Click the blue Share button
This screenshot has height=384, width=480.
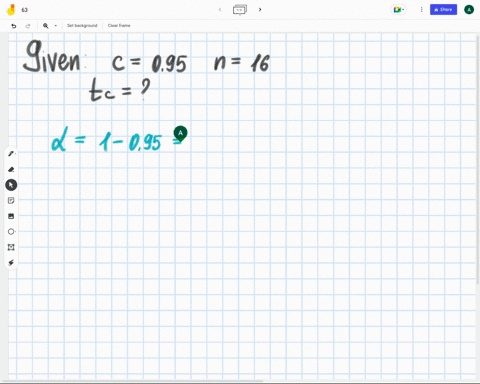tap(443, 10)
